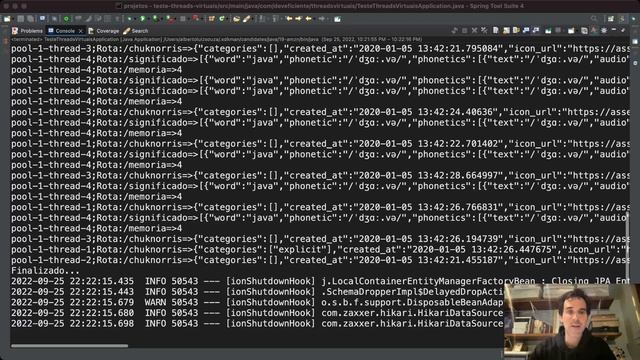The width and height of the screenshot is (640, 360).
Task: Minimize the Console view
Action: pos(614,29)
